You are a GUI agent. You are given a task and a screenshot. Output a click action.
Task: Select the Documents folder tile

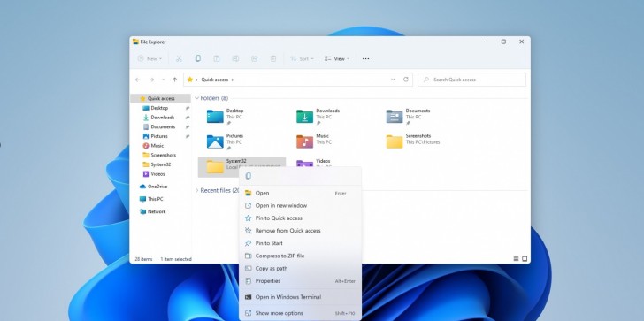coord(421,117)
